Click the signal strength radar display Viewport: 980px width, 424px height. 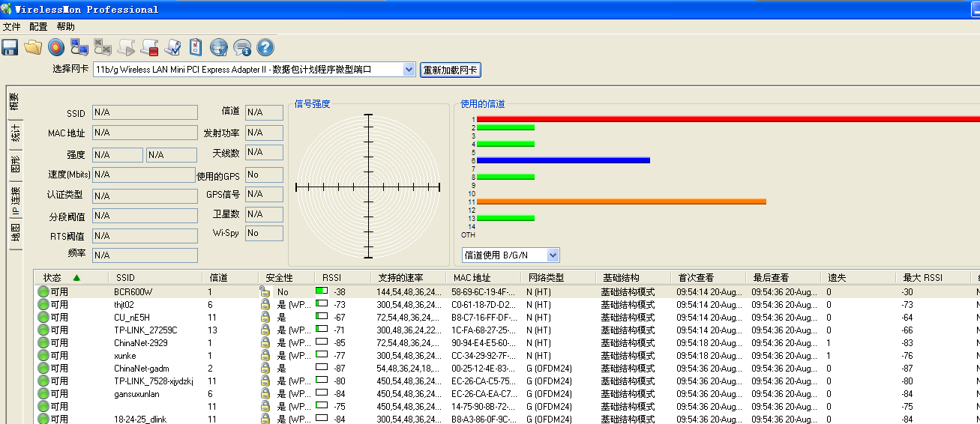[367, 187]
